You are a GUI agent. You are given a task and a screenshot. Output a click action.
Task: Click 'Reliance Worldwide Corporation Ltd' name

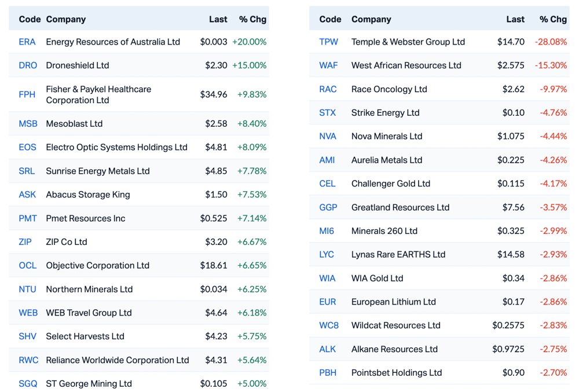(x=118, y=360)
